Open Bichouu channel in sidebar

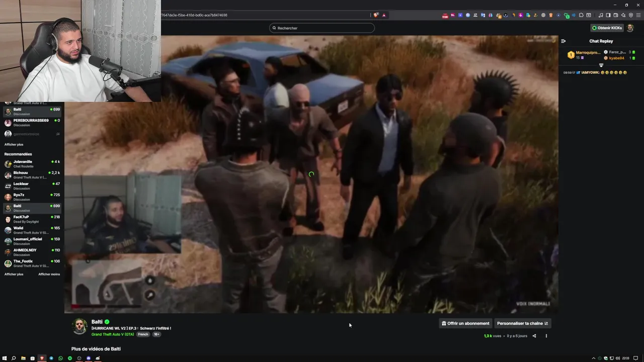click(x=32, y=175)
